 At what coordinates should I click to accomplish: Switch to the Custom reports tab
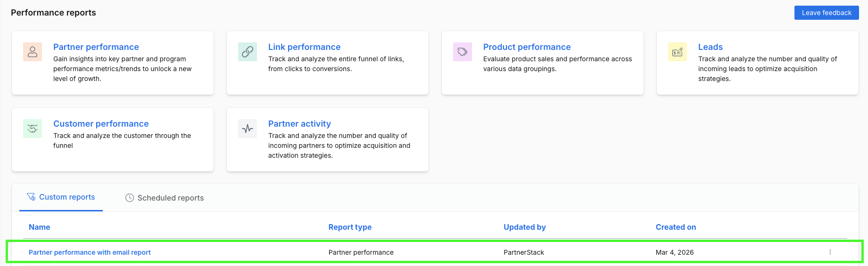click(x=61, y=197)
